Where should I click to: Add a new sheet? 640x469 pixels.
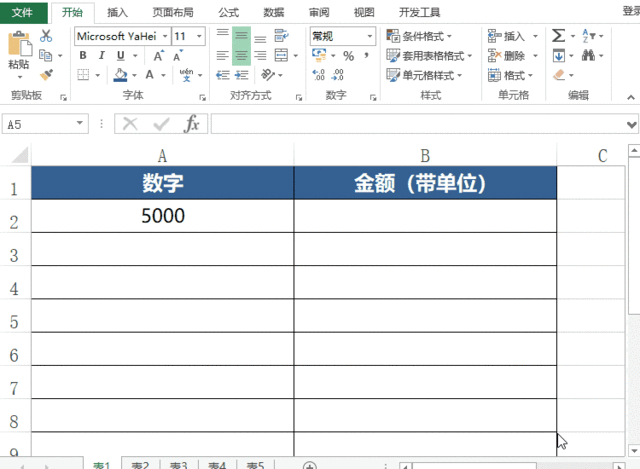tap(310, 465)
